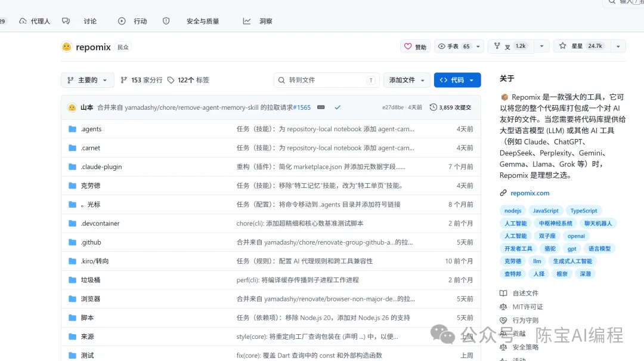Click the folder icon of .github
The height and width of the screenshot is (361, 644).
tap(72, 243)
